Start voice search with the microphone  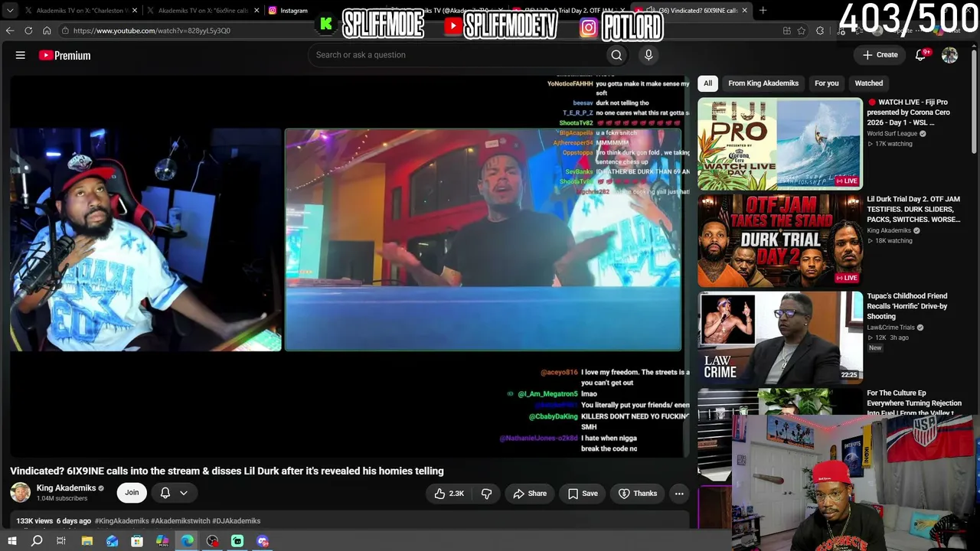(648, 55)
